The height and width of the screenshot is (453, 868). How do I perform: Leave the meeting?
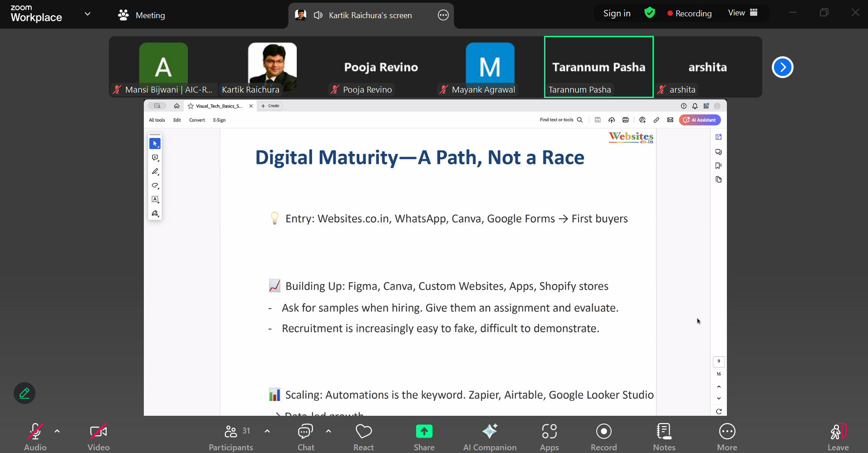(838, 437)
